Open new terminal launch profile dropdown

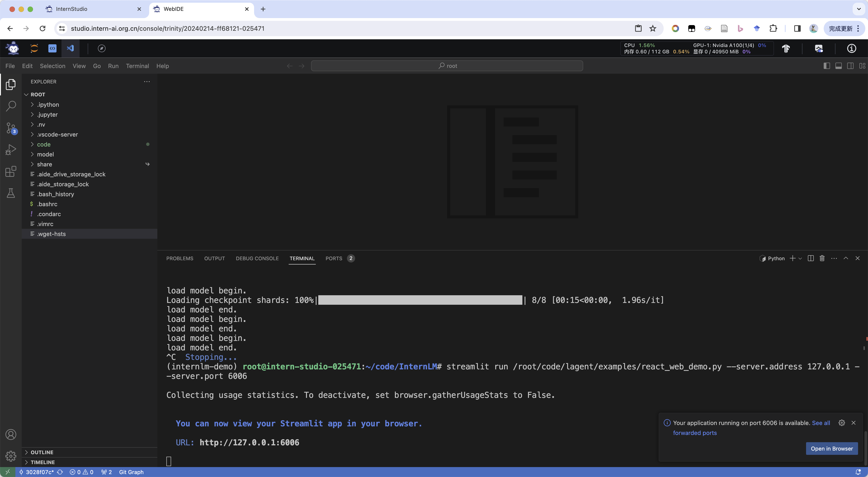click(800, 258)
